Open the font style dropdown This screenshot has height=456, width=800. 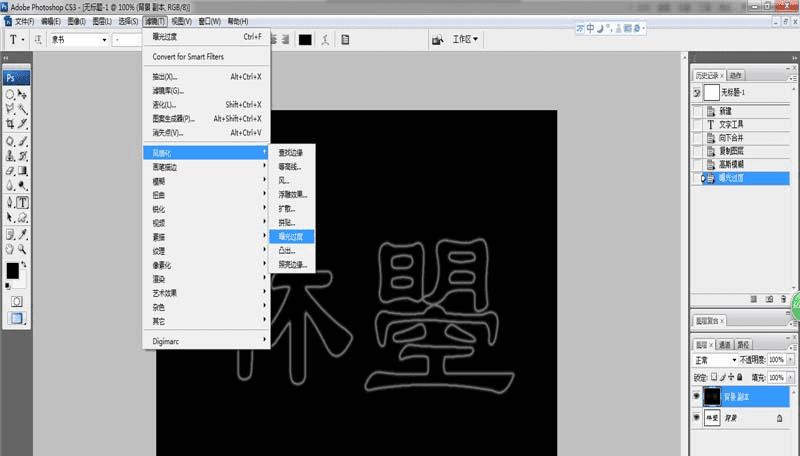127,40
